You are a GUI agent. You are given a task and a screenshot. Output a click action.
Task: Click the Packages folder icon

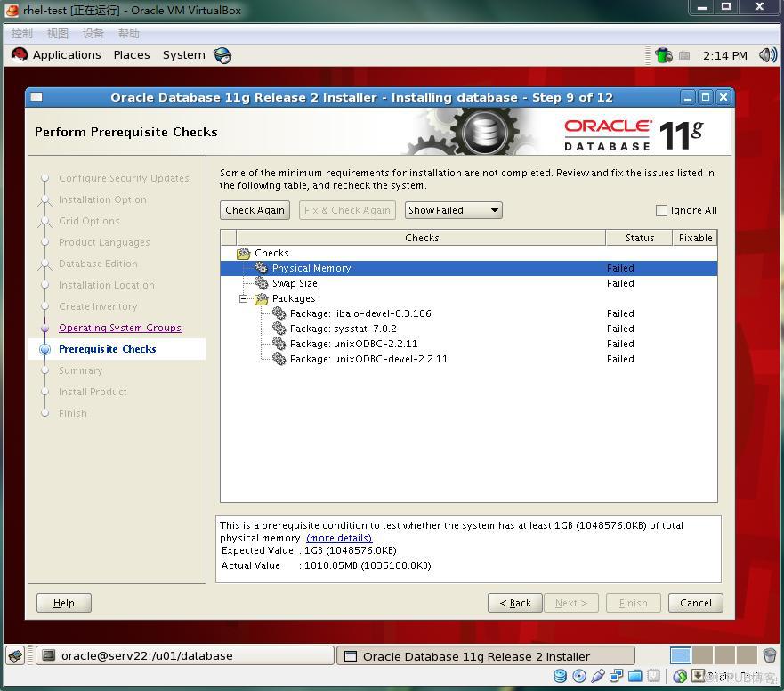point(261,298)
